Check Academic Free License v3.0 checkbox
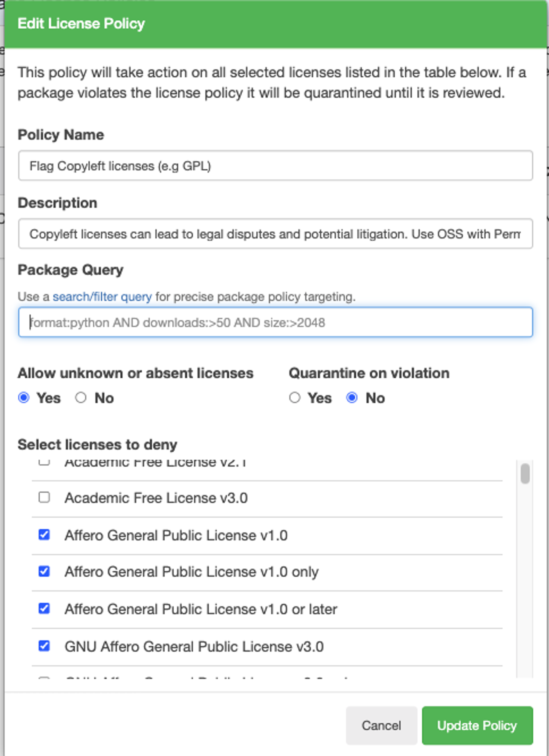 [x=44, y=497]
